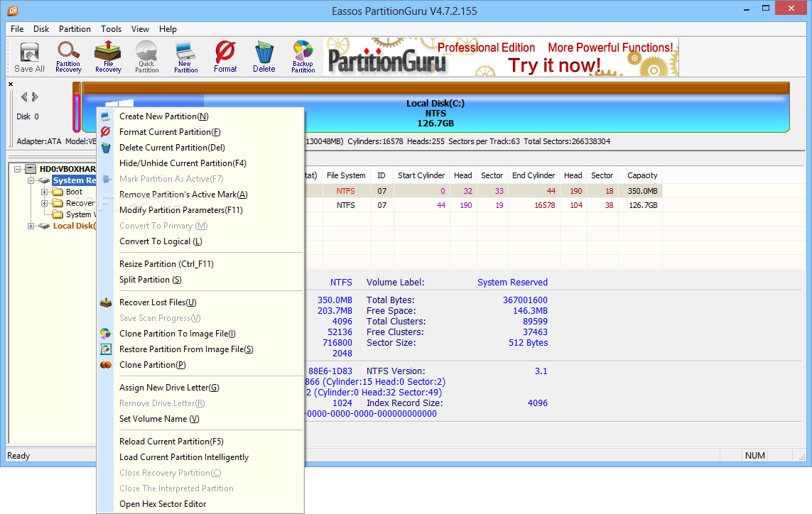Click the 367001600 total bytes value
Image resolution: width=812 pixels, height=514 pixels.
(x=525, y=300)
